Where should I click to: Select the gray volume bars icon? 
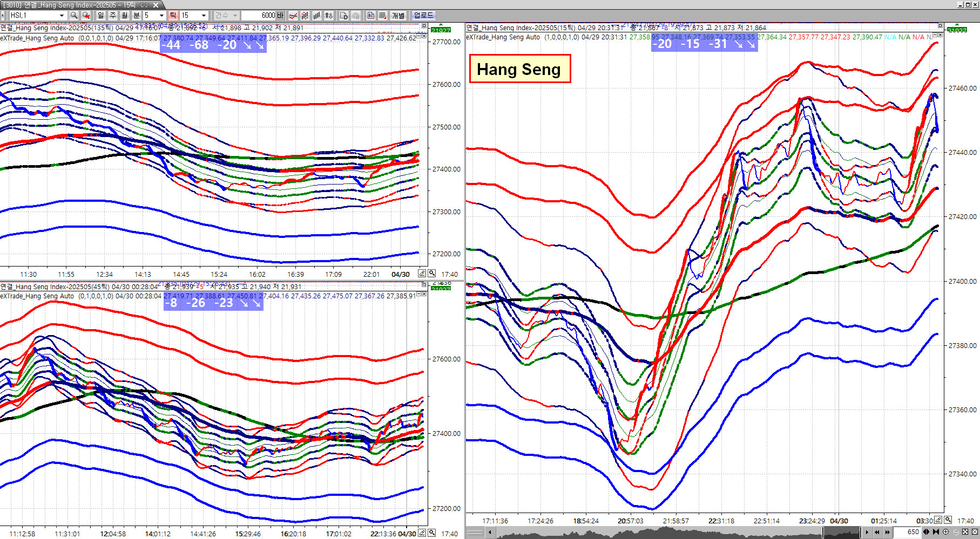[x=316, y=16]
